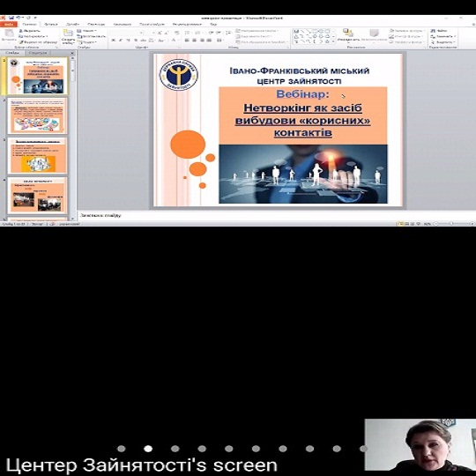The image size is (476, 476).
Task: Click the Quick Styles icon
Action: click(x=374, y=33)
